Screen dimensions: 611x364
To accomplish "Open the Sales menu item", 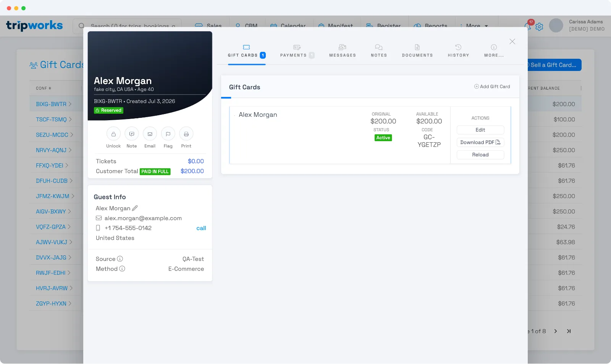I will tap(208, 26).
